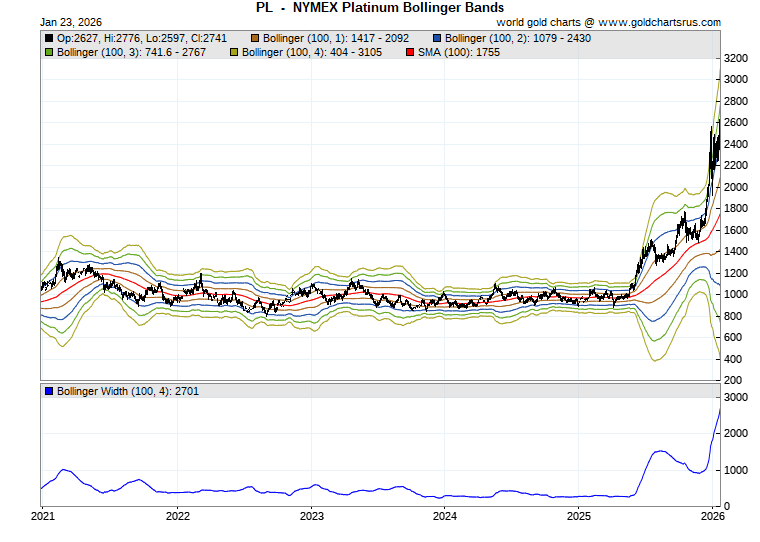Image resolution: width=760 pixels, height=542 pixels.
Task: Click the 2025 x-axis year label
Action: 579,517
